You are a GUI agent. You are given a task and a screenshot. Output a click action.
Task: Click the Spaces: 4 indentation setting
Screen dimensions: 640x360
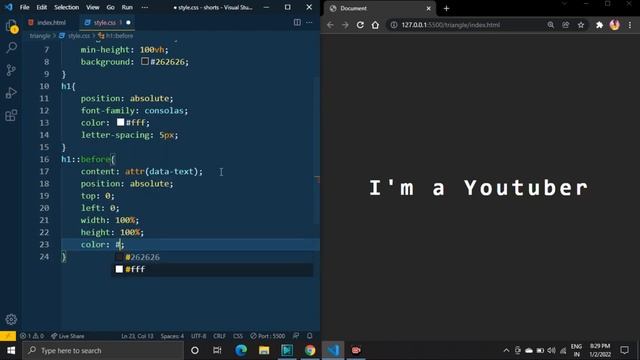pos(172,336)
